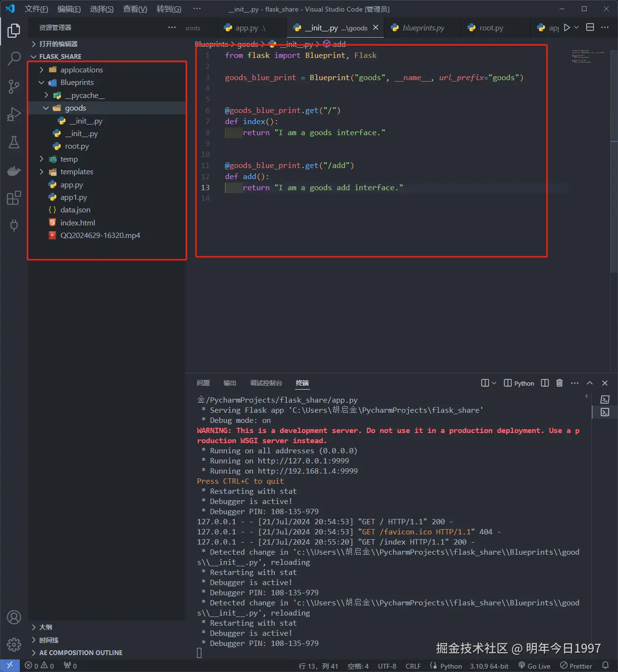Run Python file with play icon
Viewport: 618px width, 672px height.
(567, 28)
